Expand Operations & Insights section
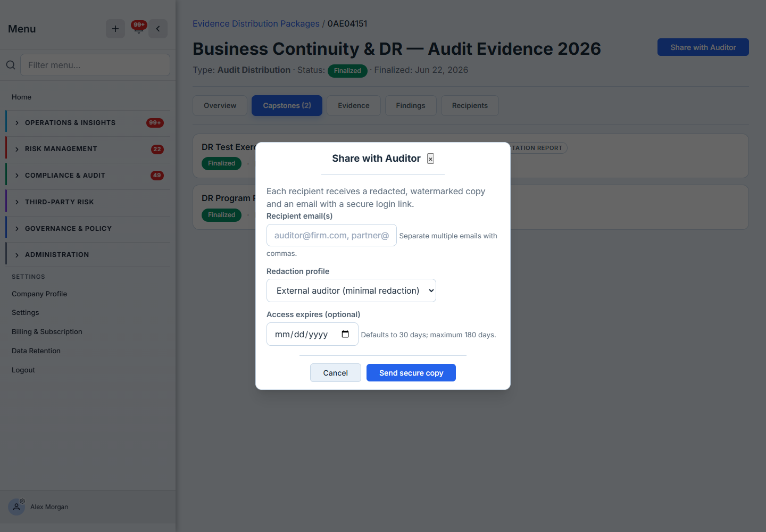The image size is (766, 532). click(x=88, y=123)
